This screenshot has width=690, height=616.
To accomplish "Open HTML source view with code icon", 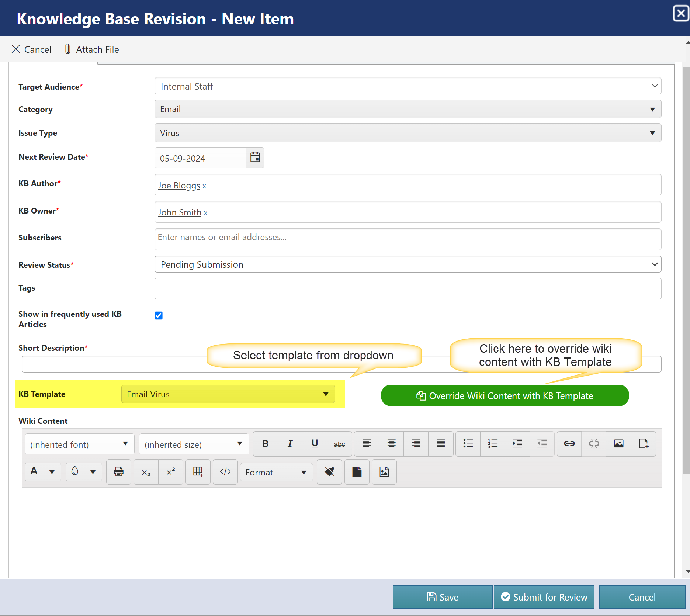I will [225, 472].
